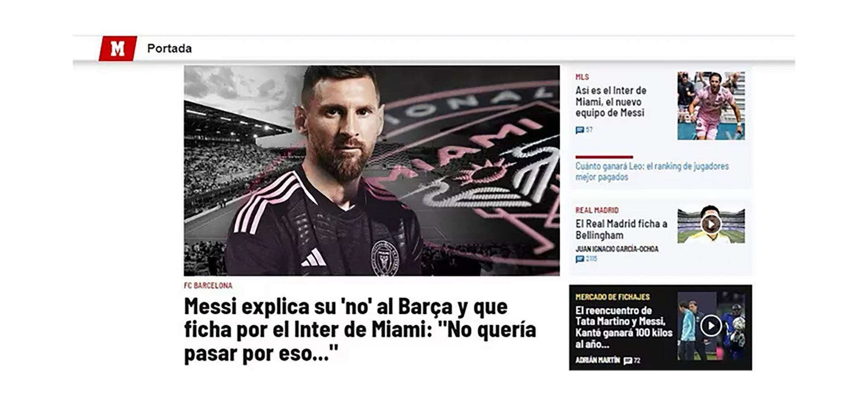
Task: Open the MLS section label
Action: [582, 77]
